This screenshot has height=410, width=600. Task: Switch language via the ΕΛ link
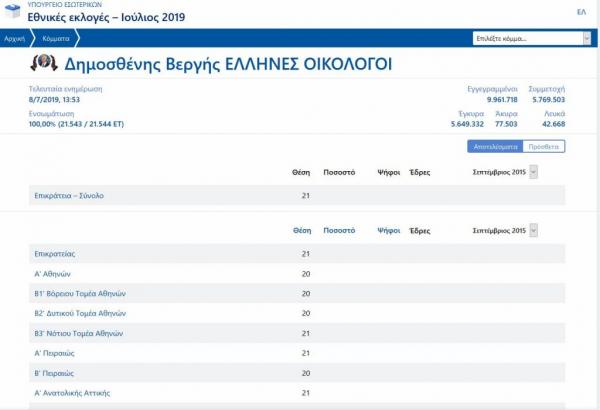[x=581, y=13]
